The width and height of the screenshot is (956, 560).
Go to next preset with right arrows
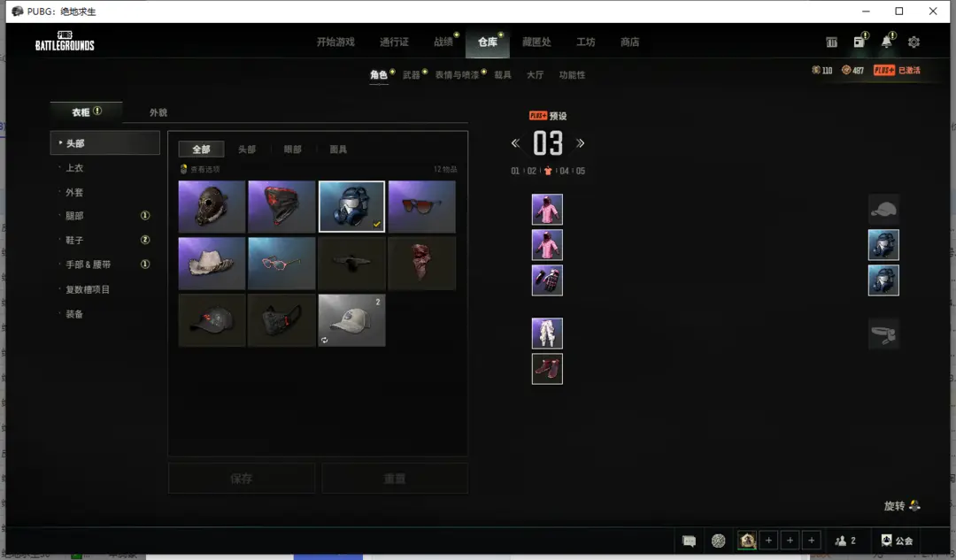click(x=581, y=143)
